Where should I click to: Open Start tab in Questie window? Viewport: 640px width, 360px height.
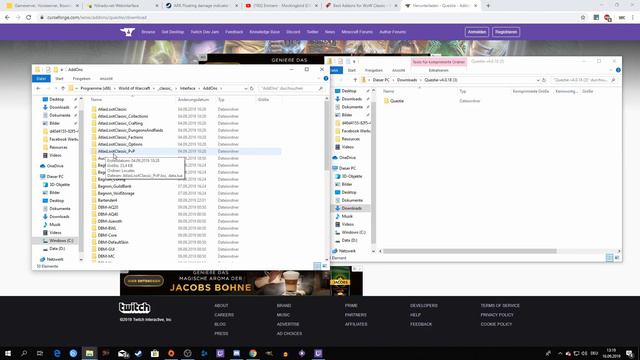(x=351, y=70)
